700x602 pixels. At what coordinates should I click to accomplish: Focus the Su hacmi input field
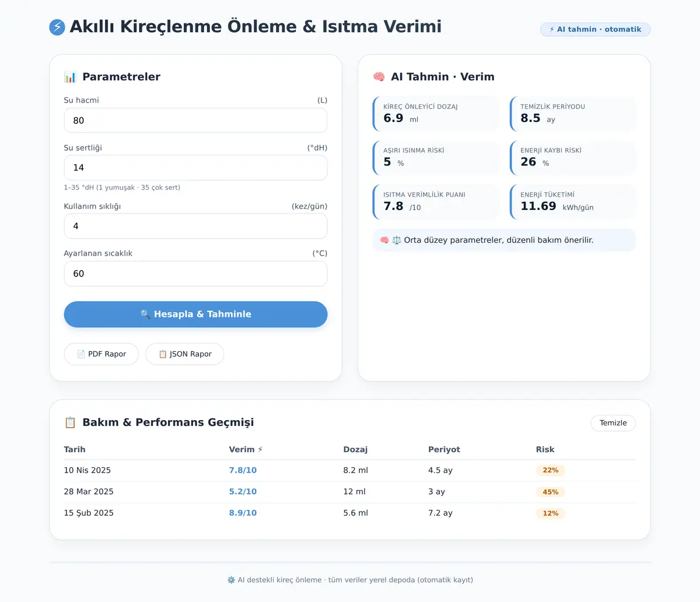(x=195, y=121)
